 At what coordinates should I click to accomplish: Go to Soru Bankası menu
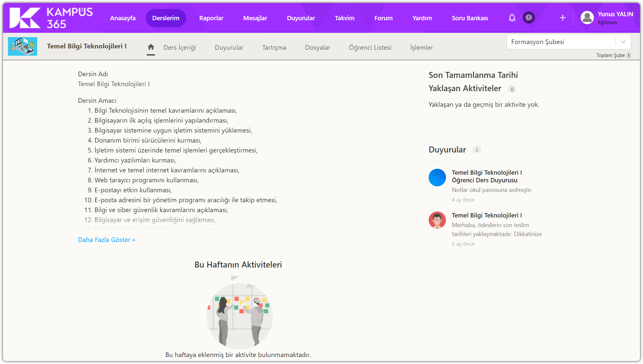469,18
